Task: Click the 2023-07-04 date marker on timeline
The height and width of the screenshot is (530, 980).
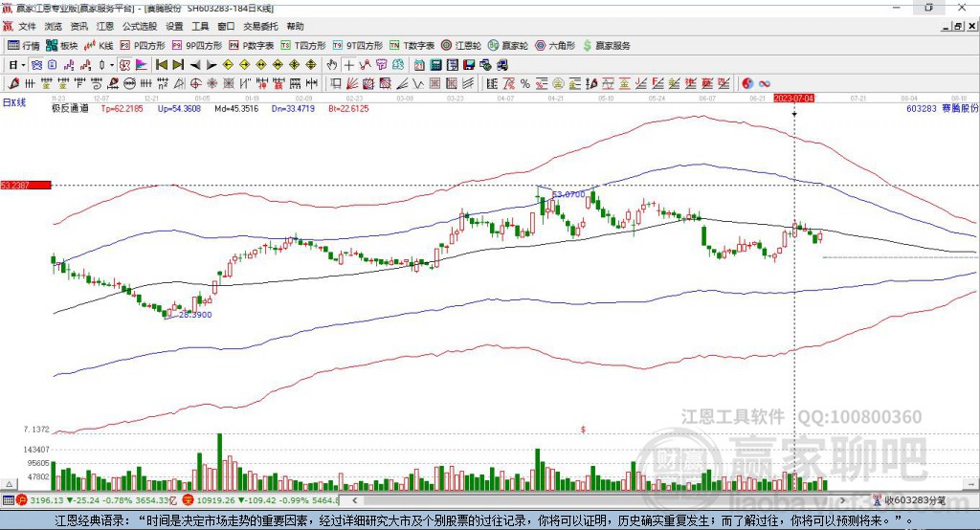Action: (x=793, y=98)
